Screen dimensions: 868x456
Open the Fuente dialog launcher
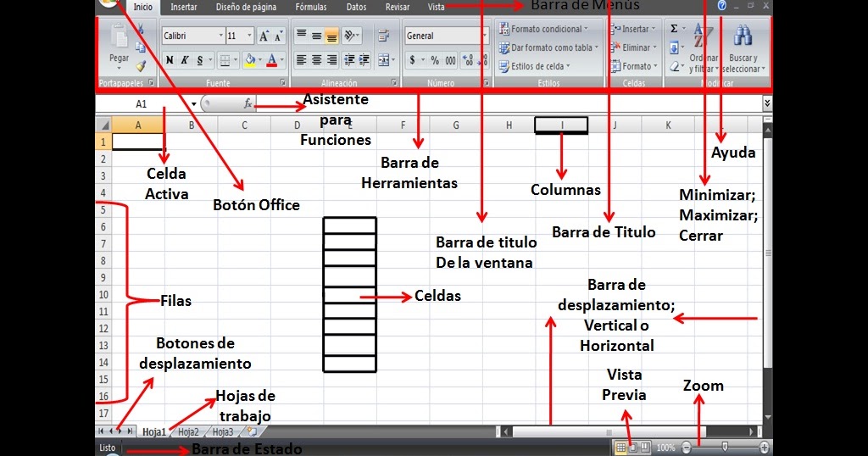tap(283, 82)
